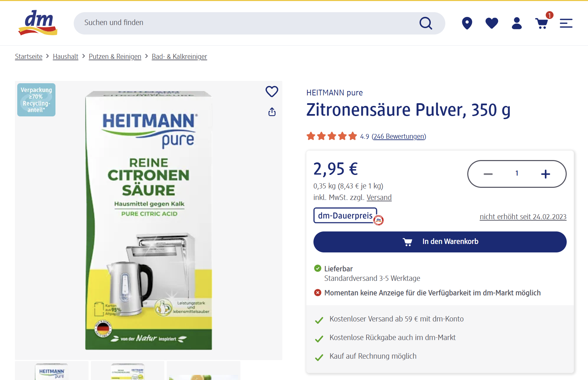Screen dimensions: 588x380
Task: Open the Putzen & Reinigen breadcrumb
Action: 115,56
